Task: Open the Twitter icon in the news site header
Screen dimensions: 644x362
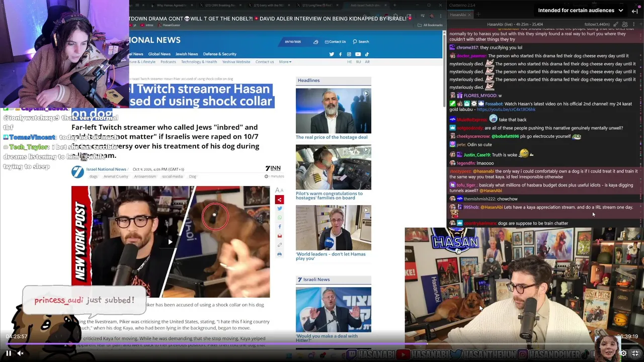Action: tap(331, 54)
